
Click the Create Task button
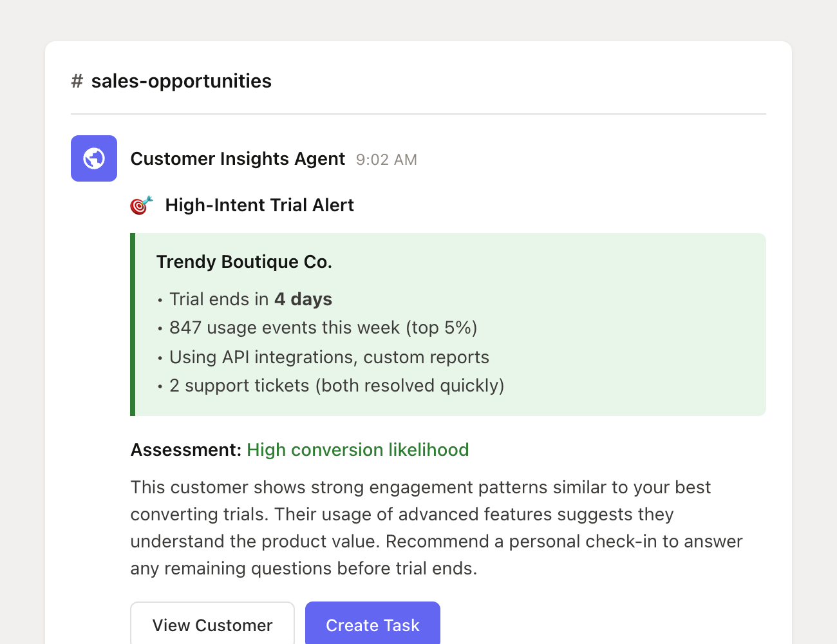tap(372, 625)
